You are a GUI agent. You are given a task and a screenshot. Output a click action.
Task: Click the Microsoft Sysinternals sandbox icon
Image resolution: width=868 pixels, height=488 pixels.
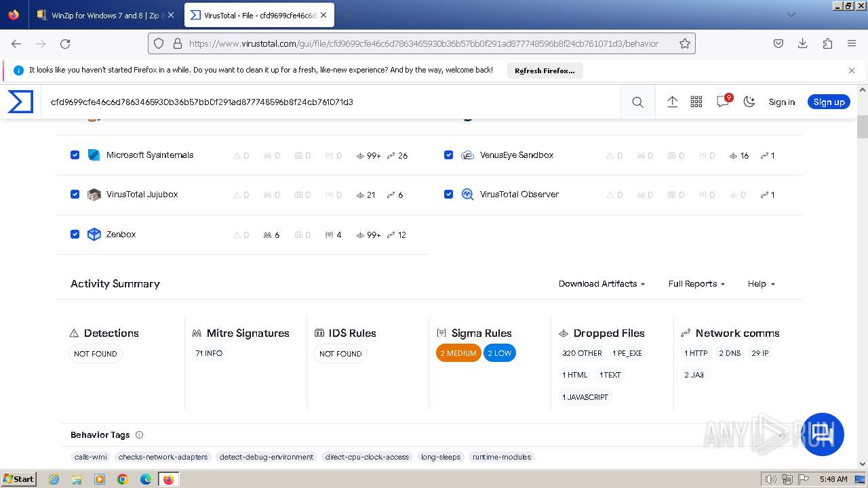coord(94,155)
